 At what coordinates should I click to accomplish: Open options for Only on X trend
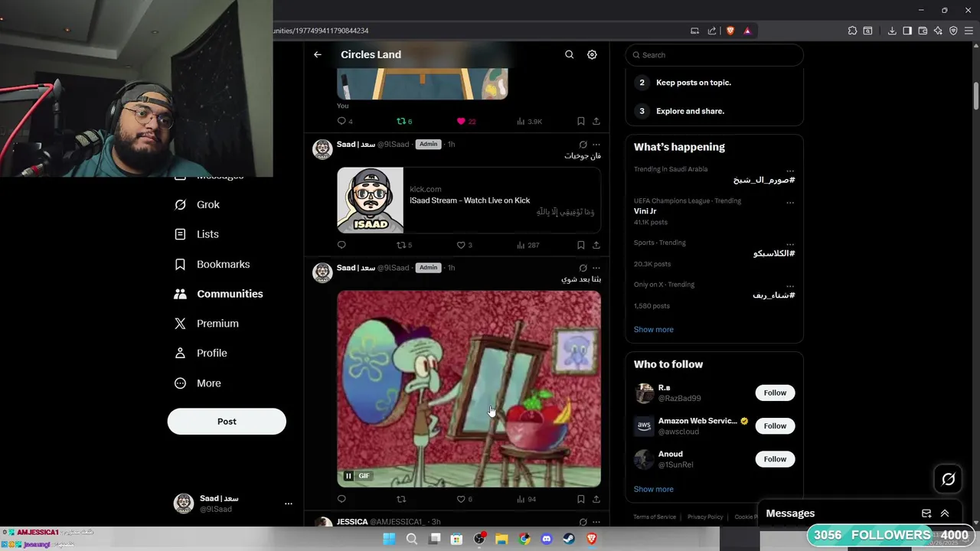[x=790, y=286]
